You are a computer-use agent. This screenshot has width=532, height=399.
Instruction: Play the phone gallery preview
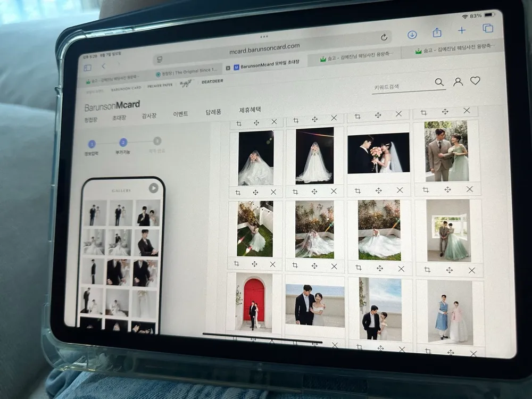point(153,188)
